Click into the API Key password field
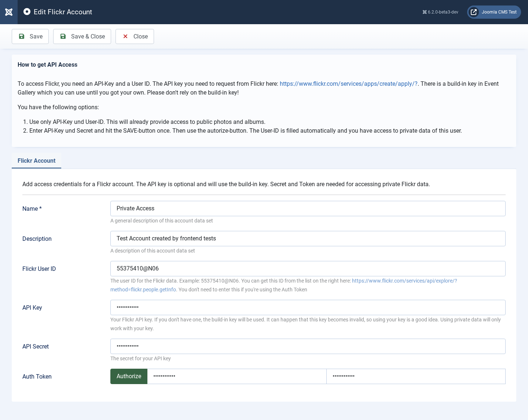 pos(308,307)
